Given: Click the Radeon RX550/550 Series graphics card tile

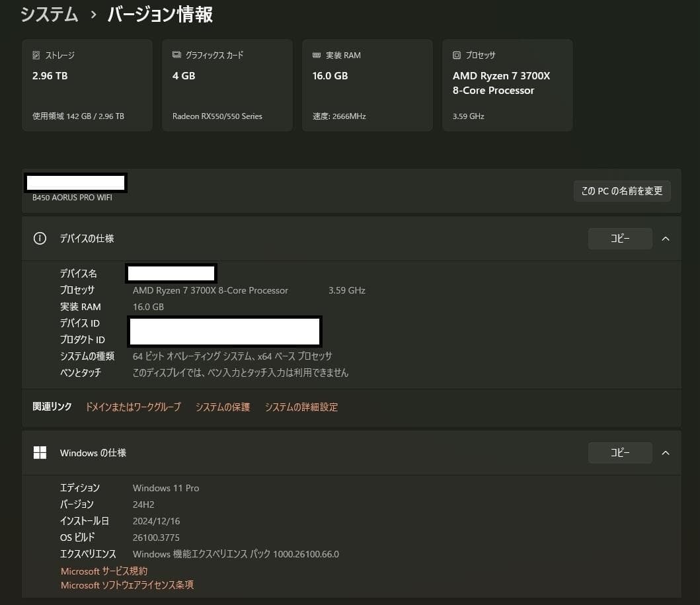Looking at the screenshot, I should point(227,85).
